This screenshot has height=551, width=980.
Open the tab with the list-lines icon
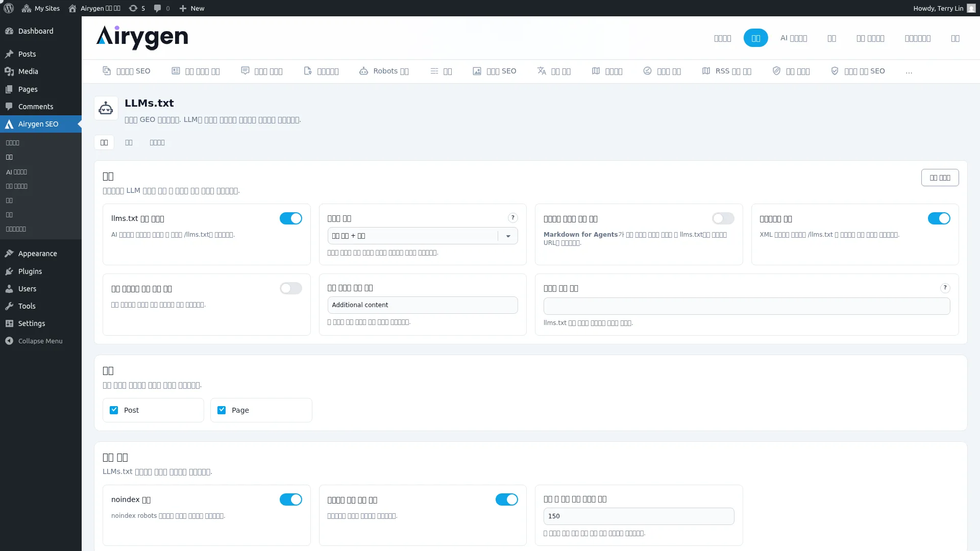point(441,71)
